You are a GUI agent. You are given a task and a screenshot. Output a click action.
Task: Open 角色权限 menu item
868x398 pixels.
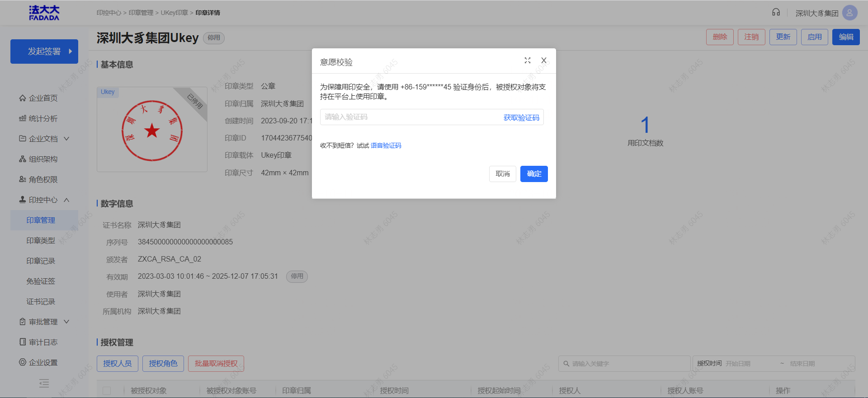(x=43, y=179)
